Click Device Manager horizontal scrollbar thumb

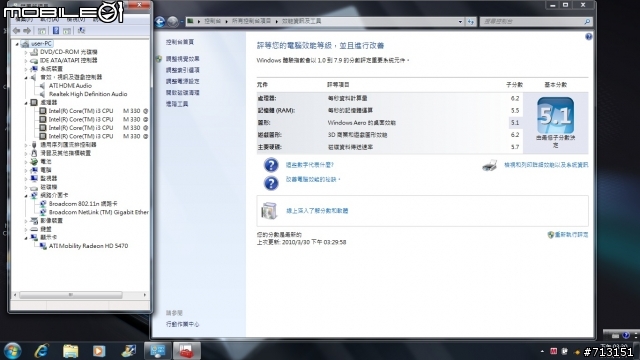pos(71,295)
